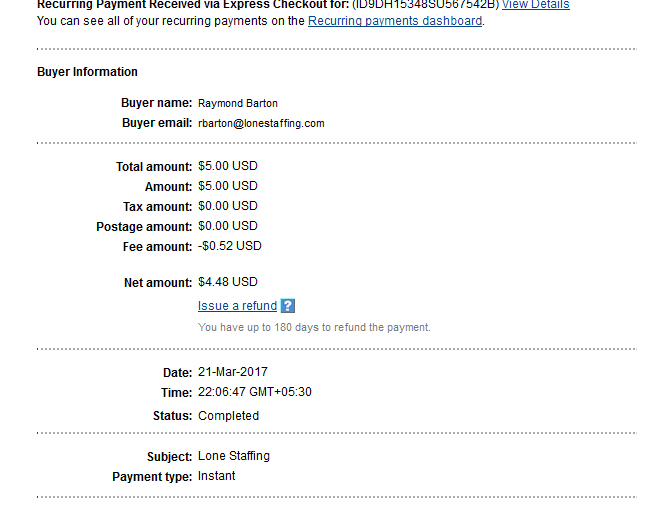Click the 180 days refund notice text
664x513 pixels.
314,327
